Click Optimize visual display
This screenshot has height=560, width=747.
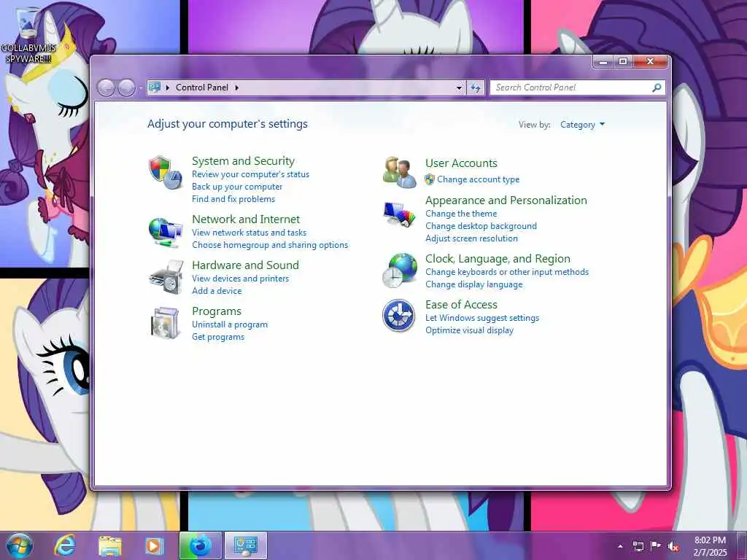click(x=469, y=330)
